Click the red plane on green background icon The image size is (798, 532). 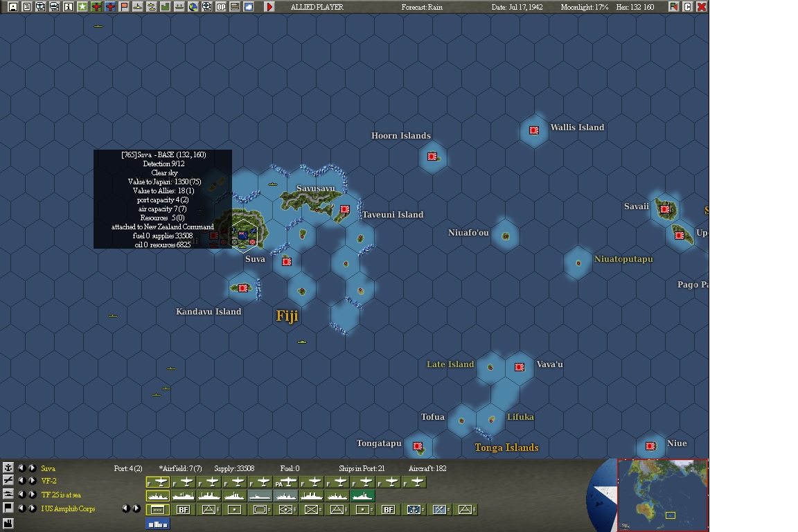point(96,7)
